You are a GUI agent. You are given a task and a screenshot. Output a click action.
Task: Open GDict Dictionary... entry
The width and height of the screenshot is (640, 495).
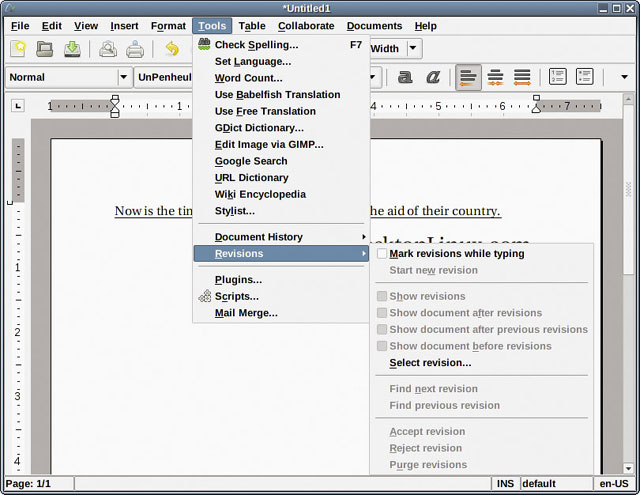pyautogui.click(x=281, y=128)
